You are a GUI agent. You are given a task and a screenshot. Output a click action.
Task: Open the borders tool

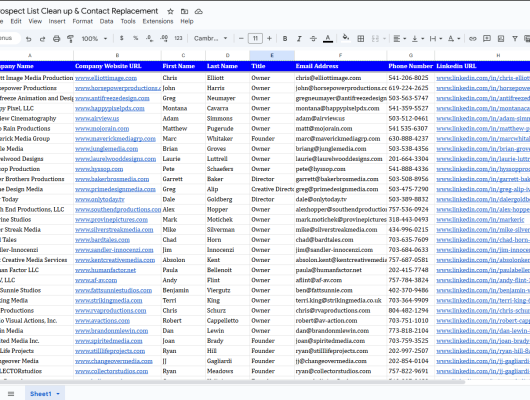361,39
